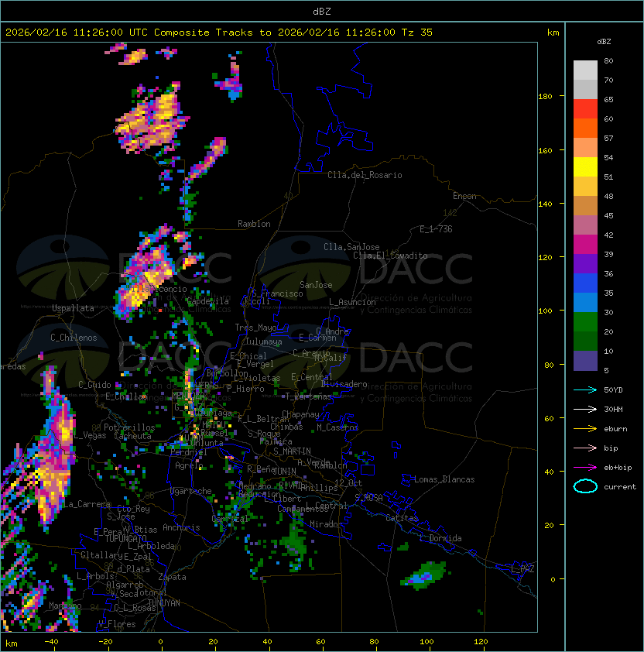Click the eb+bip magenta arrow legend icon
The image size is (644, 652).
pyautogui.click(x=585, y=468)
